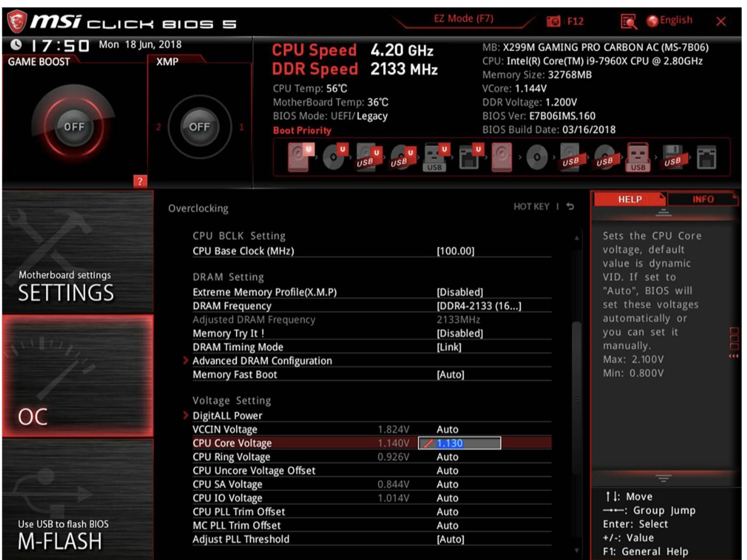747x560 pixels.
Task: Click the F12 screenshot camera icon
Action: (x=553, y=21)
